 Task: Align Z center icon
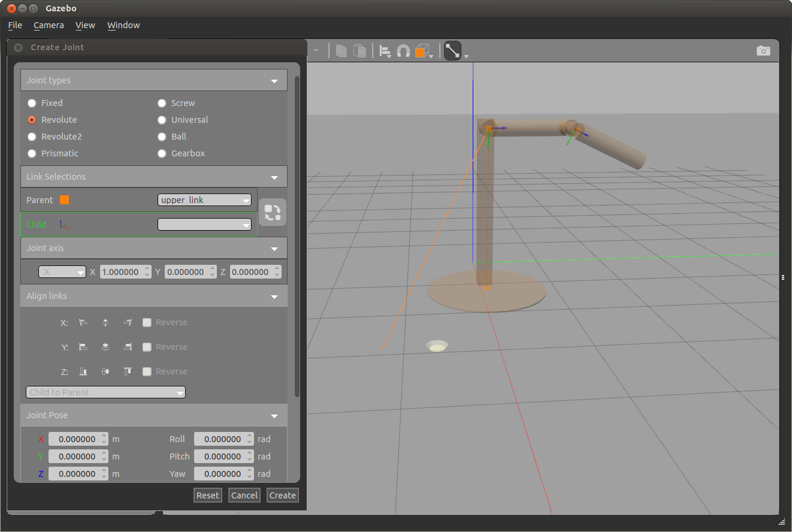pyautogui.click(x=105, y=371)
